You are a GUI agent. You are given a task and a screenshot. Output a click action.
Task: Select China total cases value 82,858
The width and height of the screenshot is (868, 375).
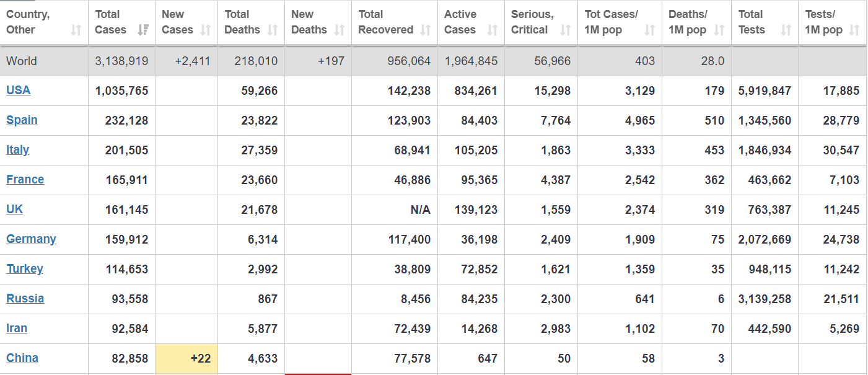[130, 358]
